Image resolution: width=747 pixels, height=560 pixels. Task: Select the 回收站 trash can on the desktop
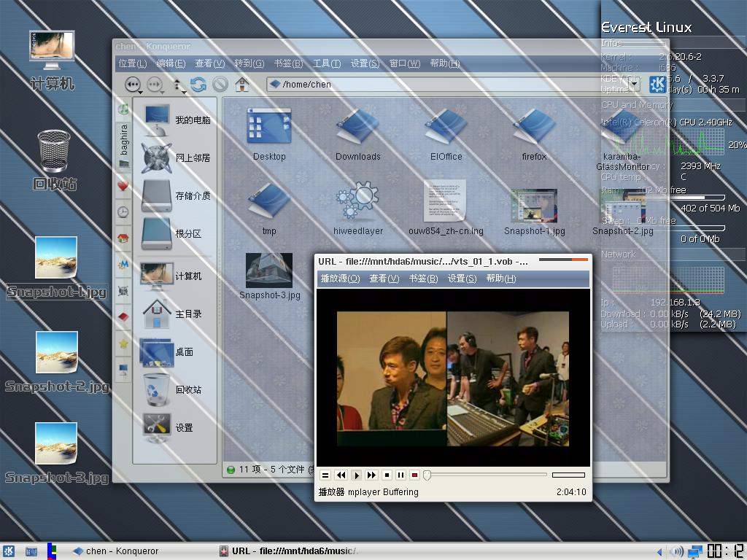(54, 160)
